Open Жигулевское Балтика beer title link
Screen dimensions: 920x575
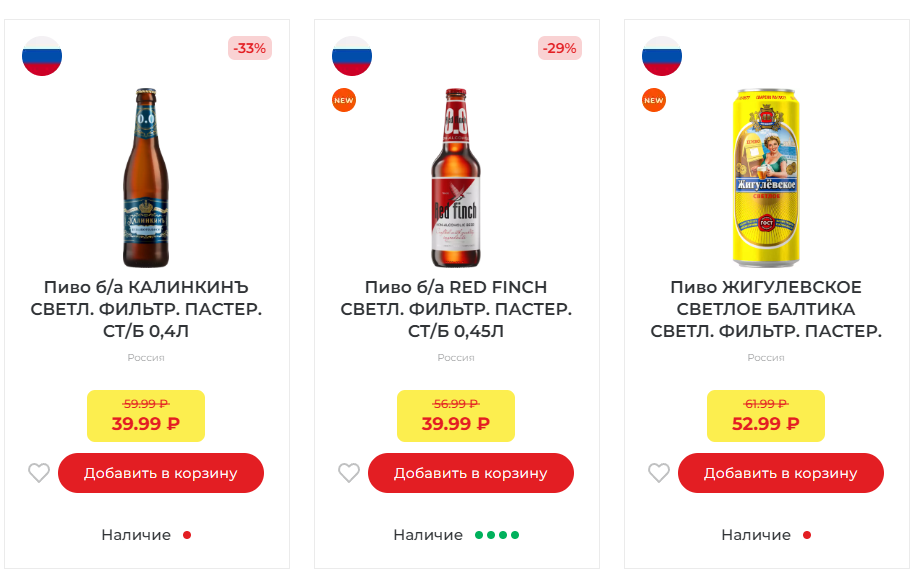766,309
